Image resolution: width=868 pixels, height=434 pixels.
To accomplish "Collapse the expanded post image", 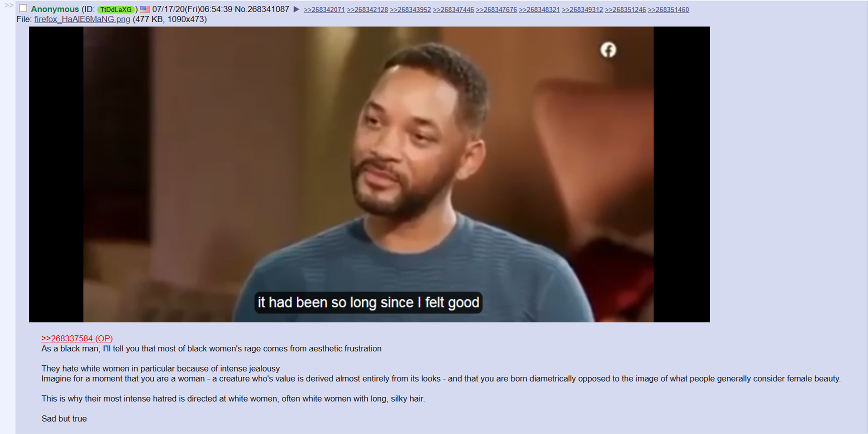I will click(x=369, y=174).
